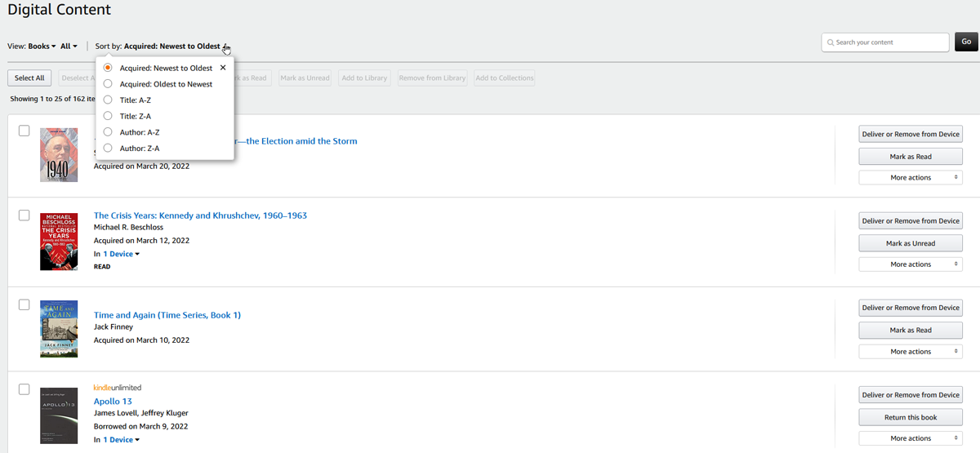
Task: Click Return this book for Apollo 13
Action: click(x=911, y=417)
